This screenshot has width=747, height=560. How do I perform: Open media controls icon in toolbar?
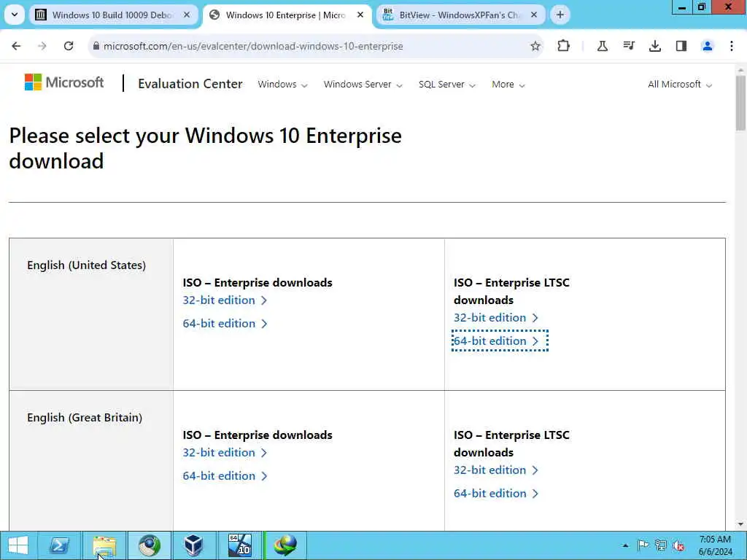pos(629,46)
